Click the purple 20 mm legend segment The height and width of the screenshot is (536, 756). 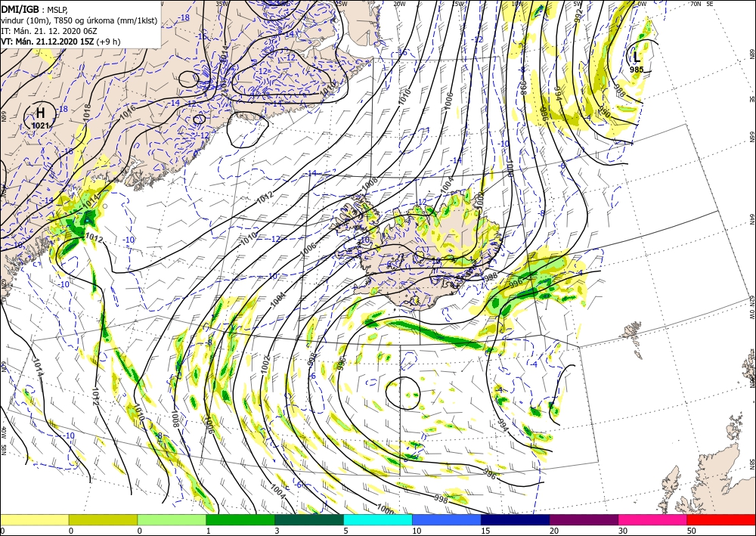click(584, 519)
